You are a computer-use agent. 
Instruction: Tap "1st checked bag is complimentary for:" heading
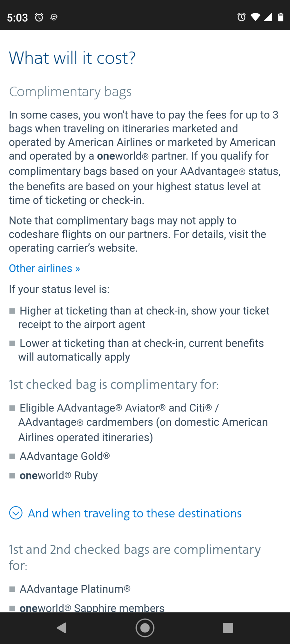click(114, 384)
